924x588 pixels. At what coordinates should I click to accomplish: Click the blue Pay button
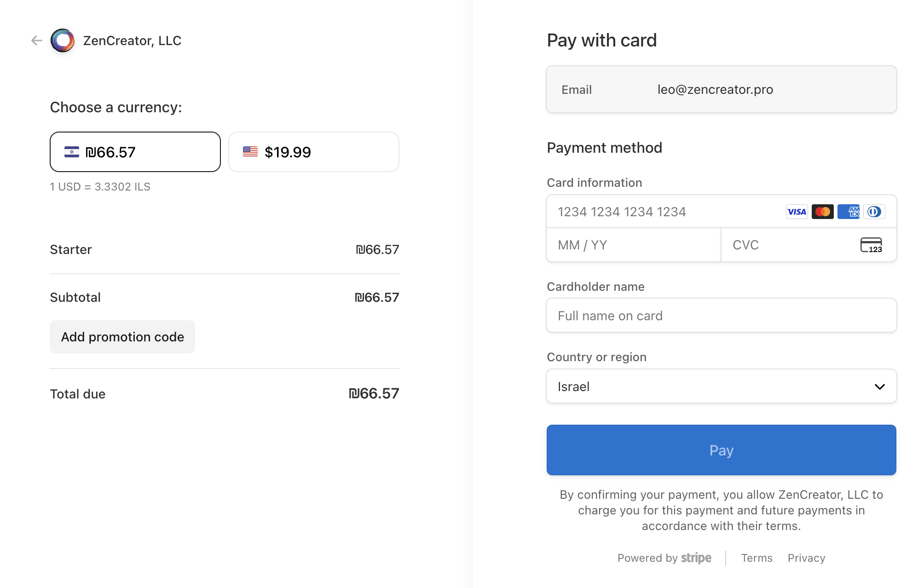(721, 450)
